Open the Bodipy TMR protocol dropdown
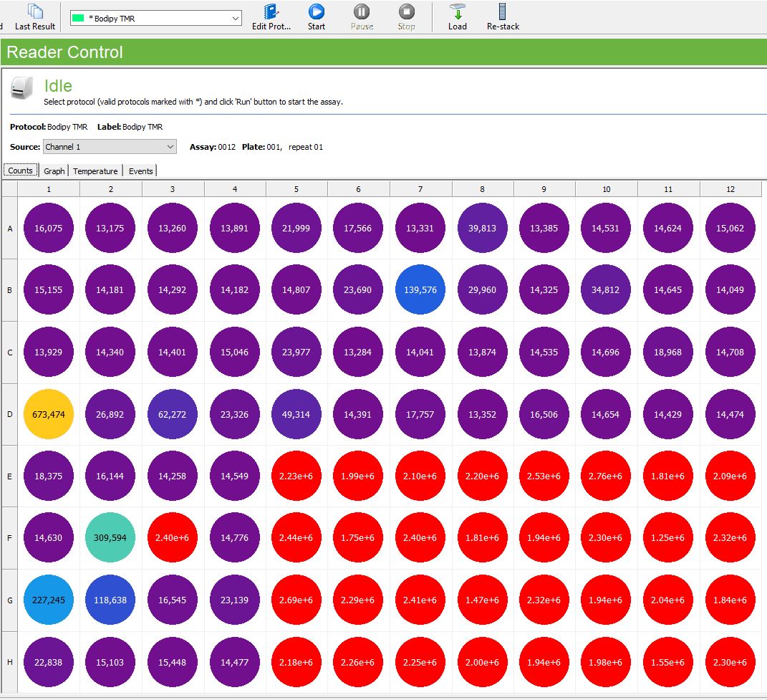This screenshot has width=767, height=700. pyautogui.click(x=155, y=19)
